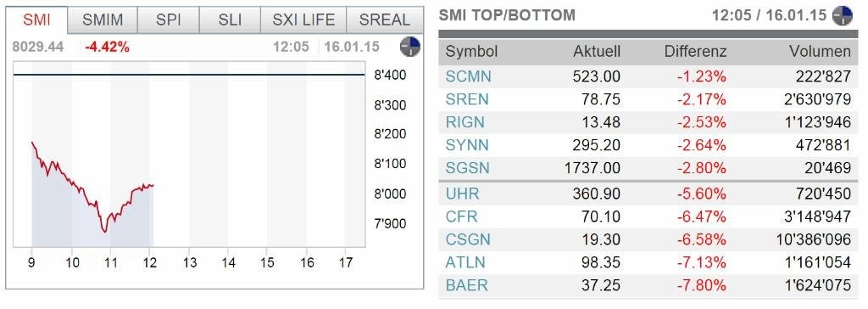Open the SLI tab
868x309 pixels.
click(x=230, y=20)
